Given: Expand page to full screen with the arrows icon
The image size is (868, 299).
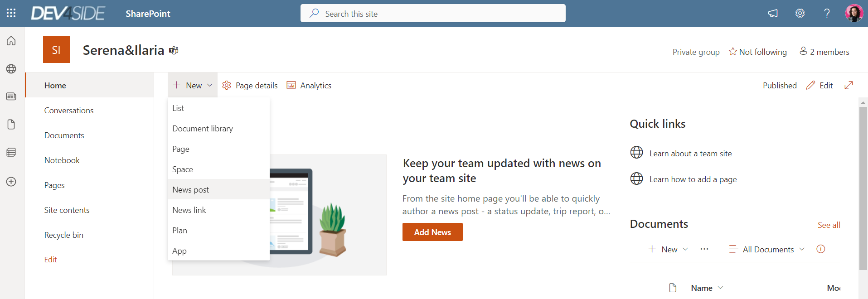Looking at the screenshot, I should pyautogui.click(x=849, y=85).
